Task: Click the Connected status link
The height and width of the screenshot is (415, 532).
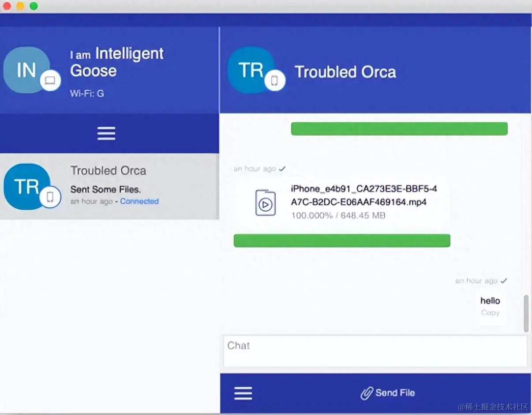Action: click(139, 201)
